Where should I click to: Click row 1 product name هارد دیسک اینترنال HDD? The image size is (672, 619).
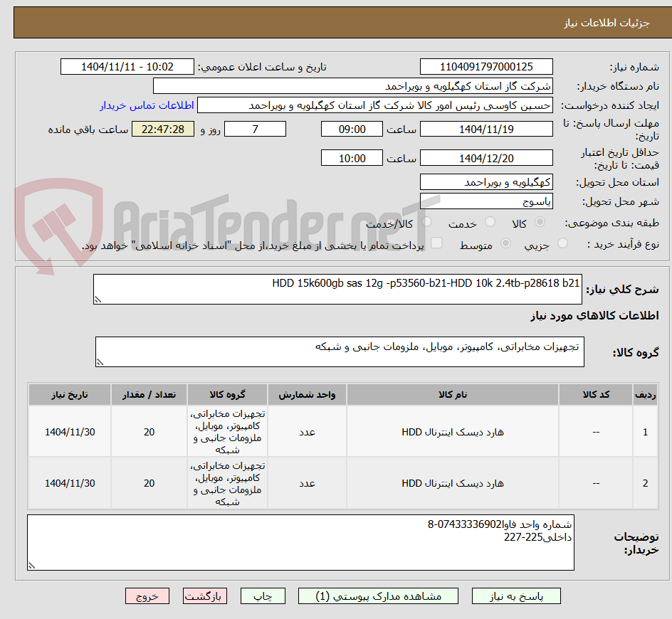pos(453,432)
